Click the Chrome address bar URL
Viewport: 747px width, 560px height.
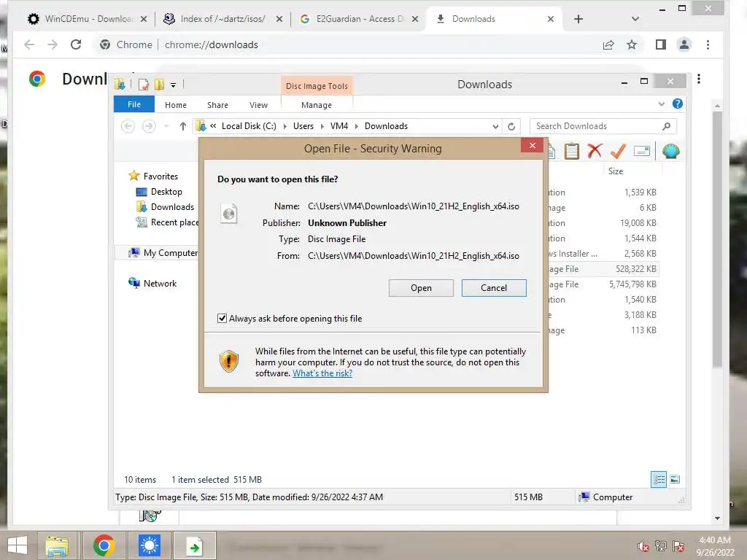tap(211, 44)
